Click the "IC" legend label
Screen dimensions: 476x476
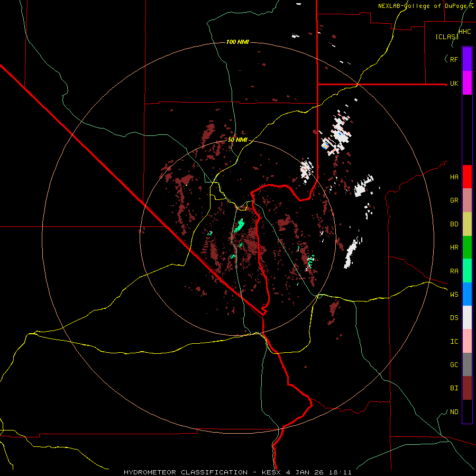(454, 342)
